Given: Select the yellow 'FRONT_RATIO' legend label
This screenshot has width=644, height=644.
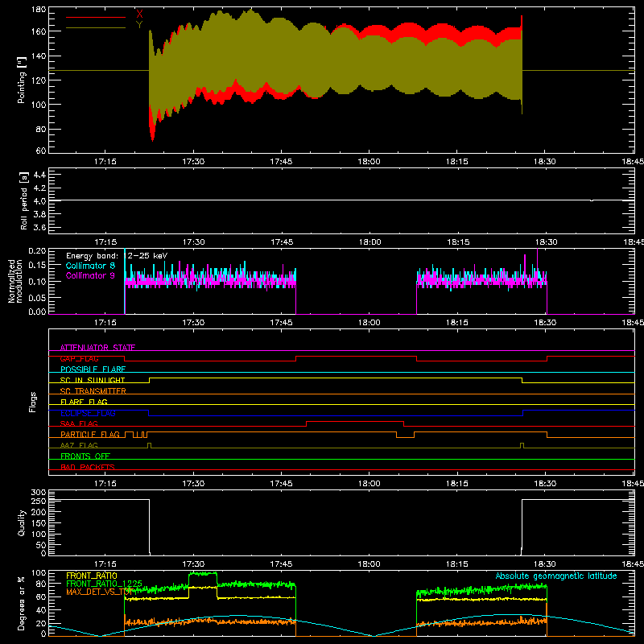Looking at the screenshot, I should (x=92, y=576).
